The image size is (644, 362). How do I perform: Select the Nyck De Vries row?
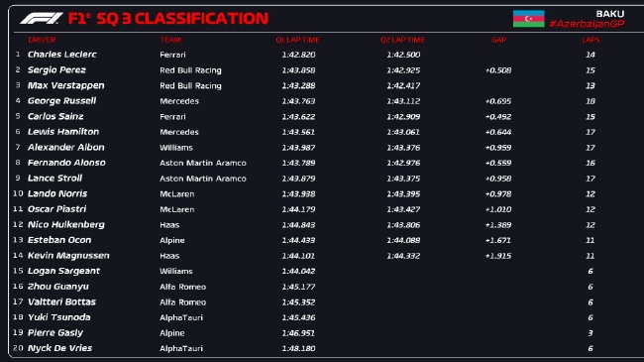pos(306,348)
